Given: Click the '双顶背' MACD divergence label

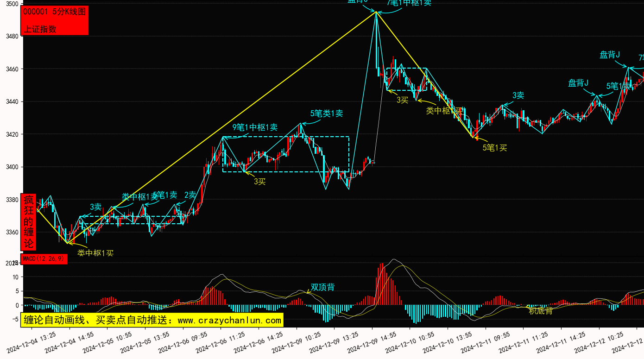Looking at the screenshot, I should point(322,287).
